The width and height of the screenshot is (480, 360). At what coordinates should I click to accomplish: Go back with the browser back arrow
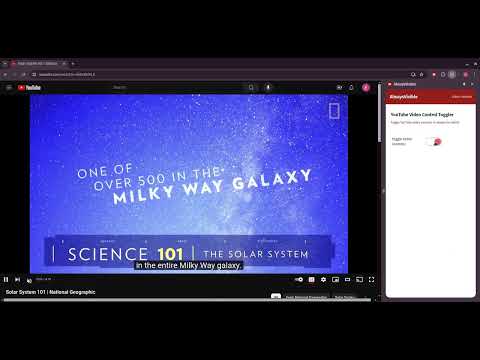click(x=5, y=74)
